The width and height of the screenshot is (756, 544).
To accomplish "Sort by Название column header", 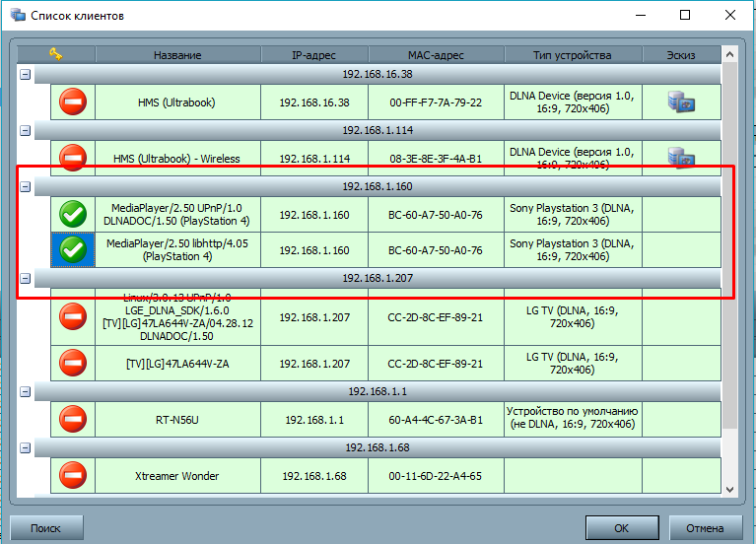I will [x=177, y=55].
